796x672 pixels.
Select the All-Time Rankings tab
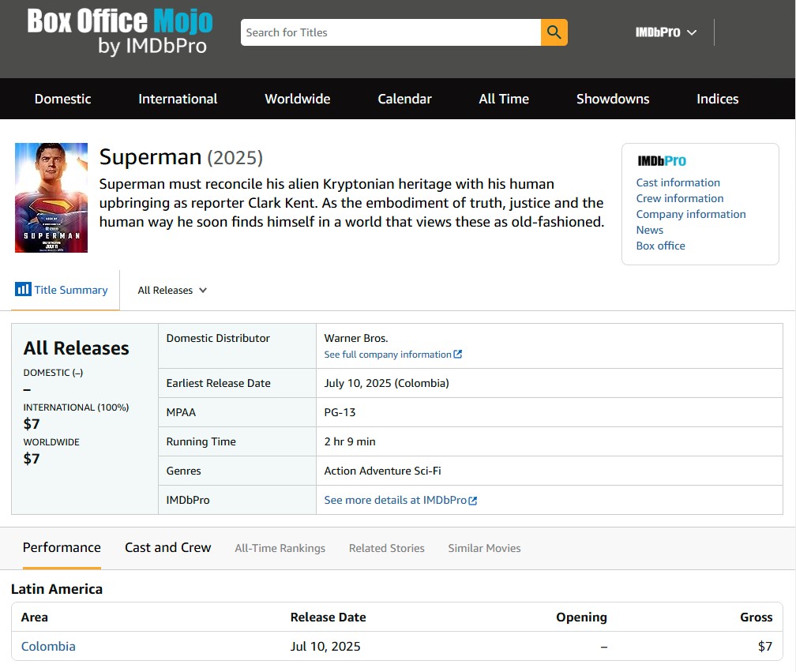tap(280, 548)
